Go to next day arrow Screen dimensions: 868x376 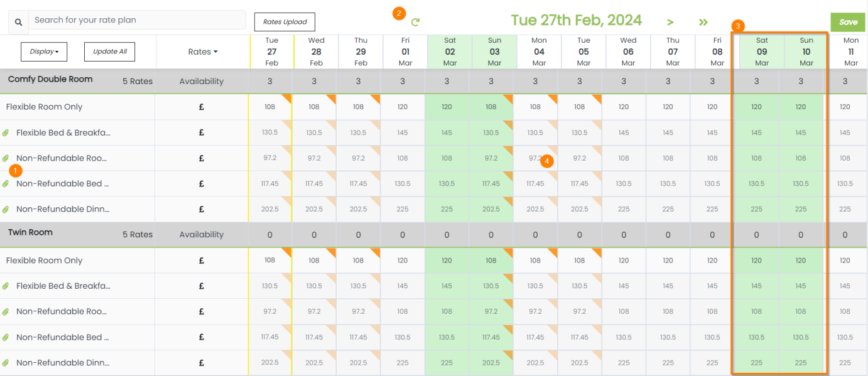670,23
